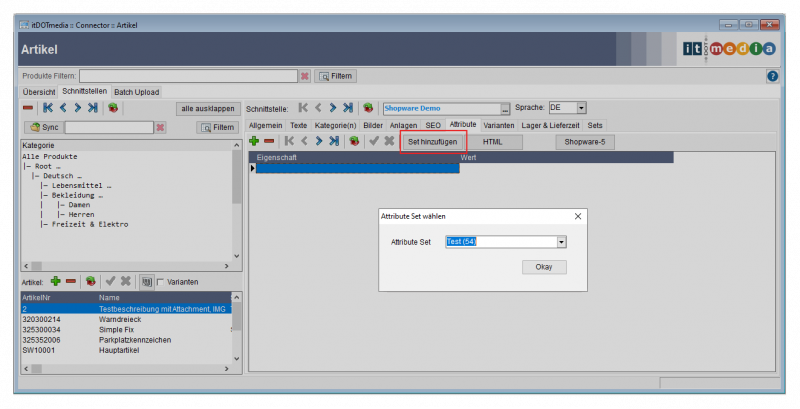The image size is (800, 409).
Task: Open the Batch Upload tab
Action: [x=135, y=92]
